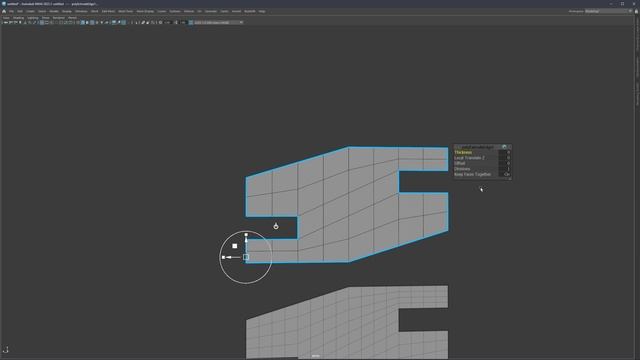Open the viewport panel's View menu
Viewport: 640px width, 360px height.
[6, 18]
